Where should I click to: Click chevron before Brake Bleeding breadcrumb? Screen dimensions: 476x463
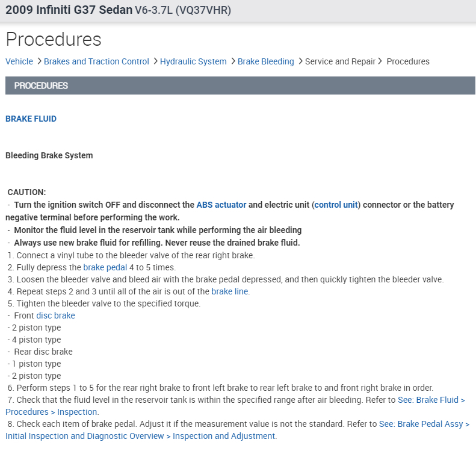233,61
